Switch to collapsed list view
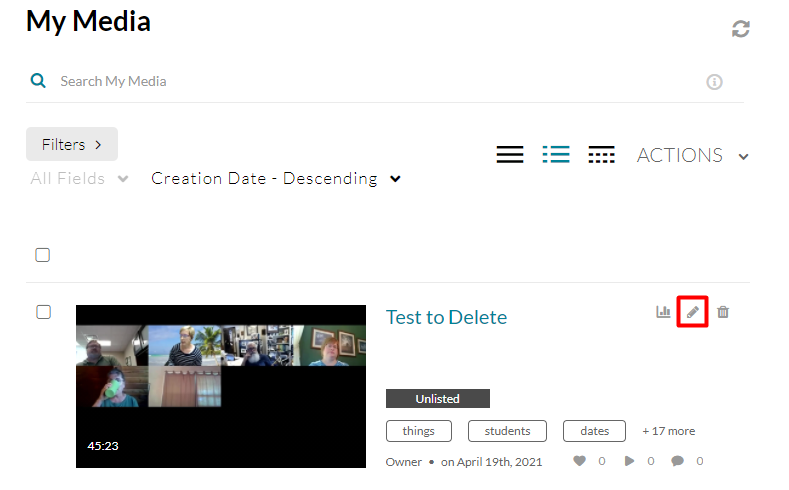Viewport: 789px width, 490px height. point(510,155)
